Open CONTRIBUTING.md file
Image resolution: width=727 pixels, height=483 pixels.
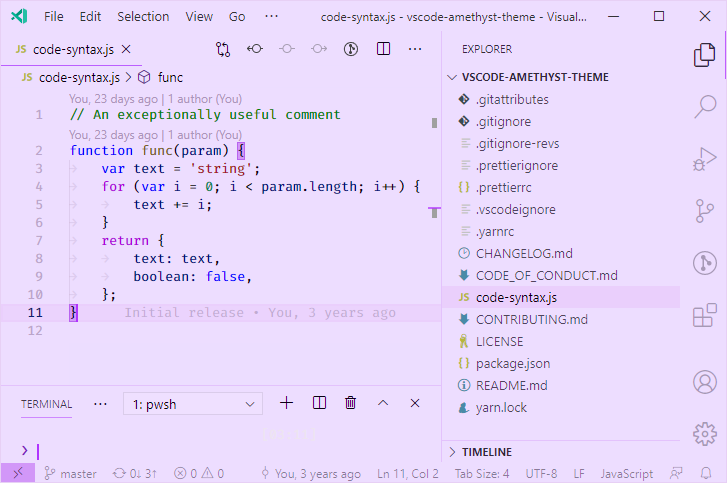click(x=561, y=320)
